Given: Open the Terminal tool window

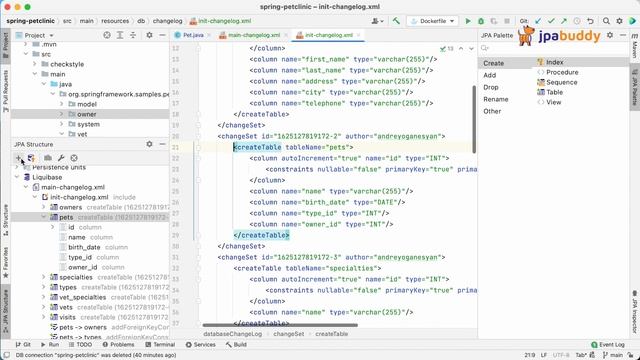Looking at the screenshot, I should (160, 344).
